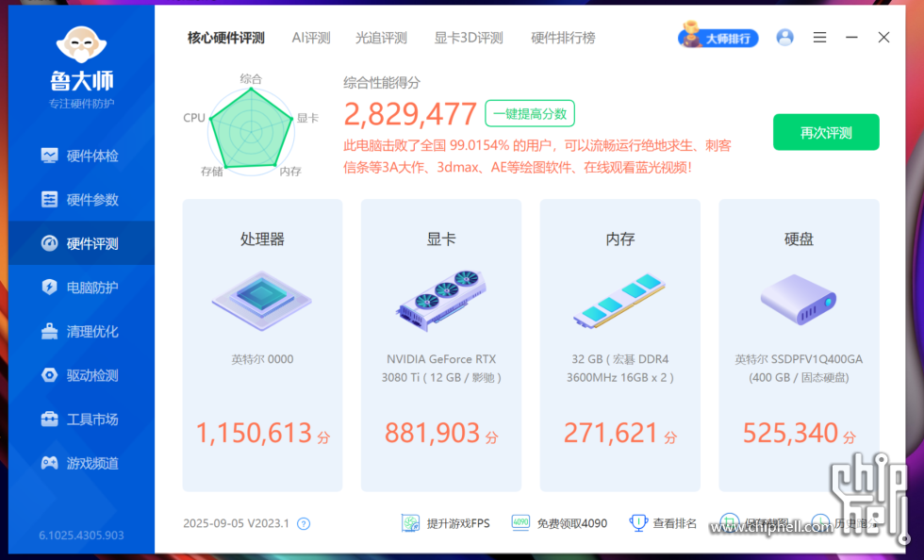Click the help question mark icon
924x560 pixels.
[x=304, y=523]
